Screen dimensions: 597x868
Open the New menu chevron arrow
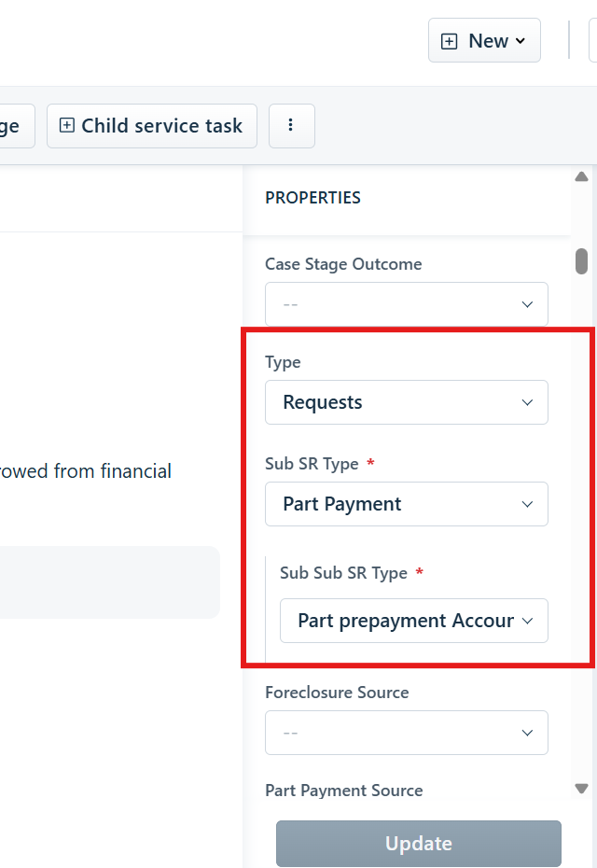[521, 41]
